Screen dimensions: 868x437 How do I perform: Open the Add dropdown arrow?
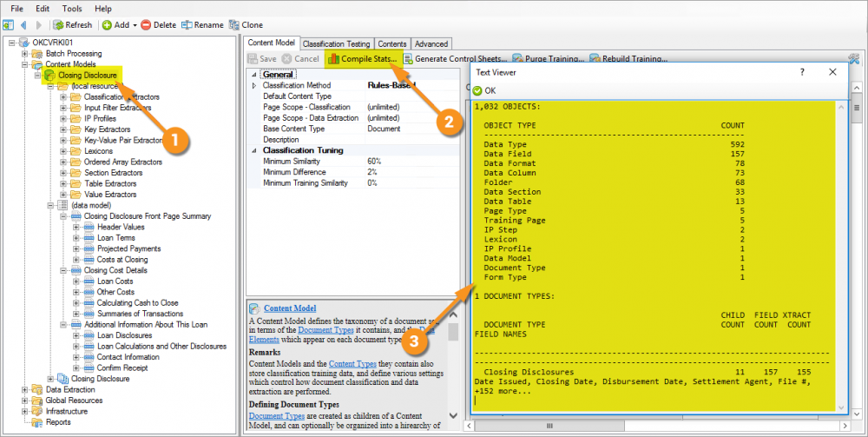click(x=135, y=25)
